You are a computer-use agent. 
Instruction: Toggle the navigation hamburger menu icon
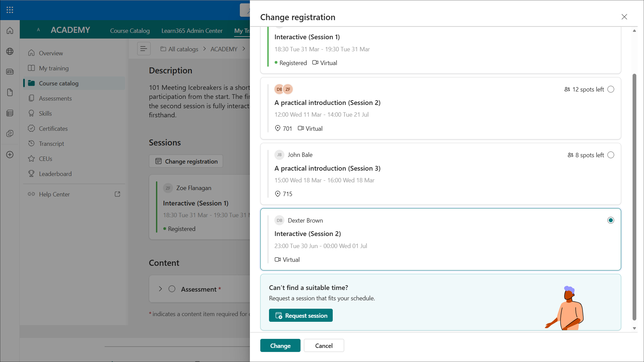(144, 49)
